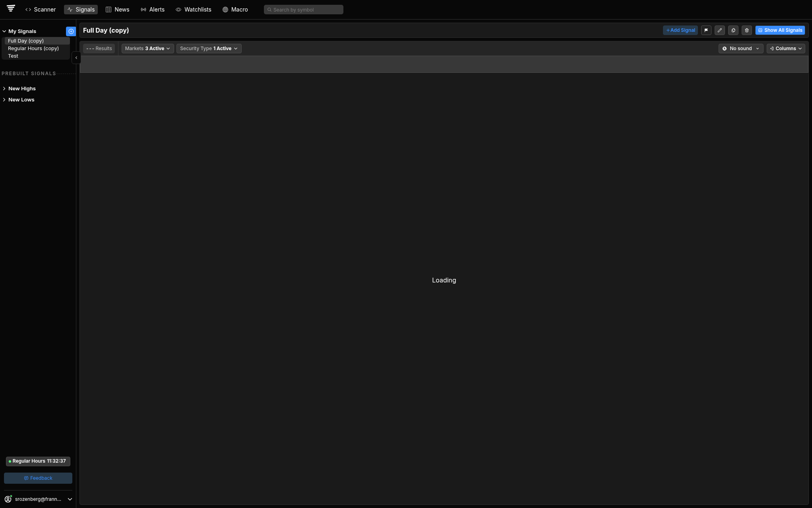Viewport: 812px width, 508px height.
Task: Open the Columns dropdown
Action: point(785,49)
